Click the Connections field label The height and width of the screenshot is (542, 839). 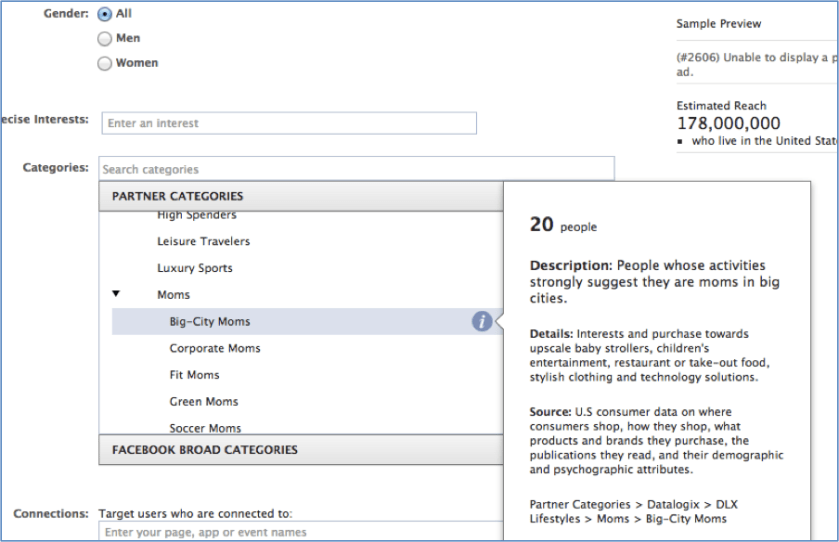51,514
